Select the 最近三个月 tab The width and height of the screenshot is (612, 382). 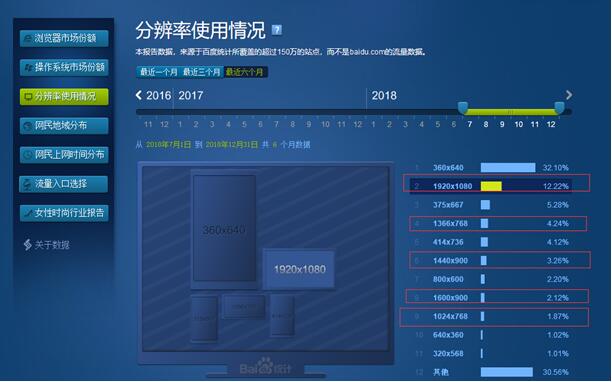click(x=202, y=72)
